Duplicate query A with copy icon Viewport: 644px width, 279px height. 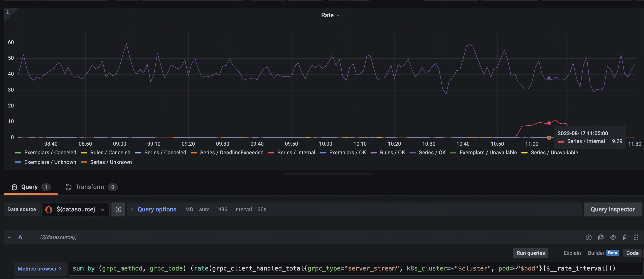(x=601, y=237)
